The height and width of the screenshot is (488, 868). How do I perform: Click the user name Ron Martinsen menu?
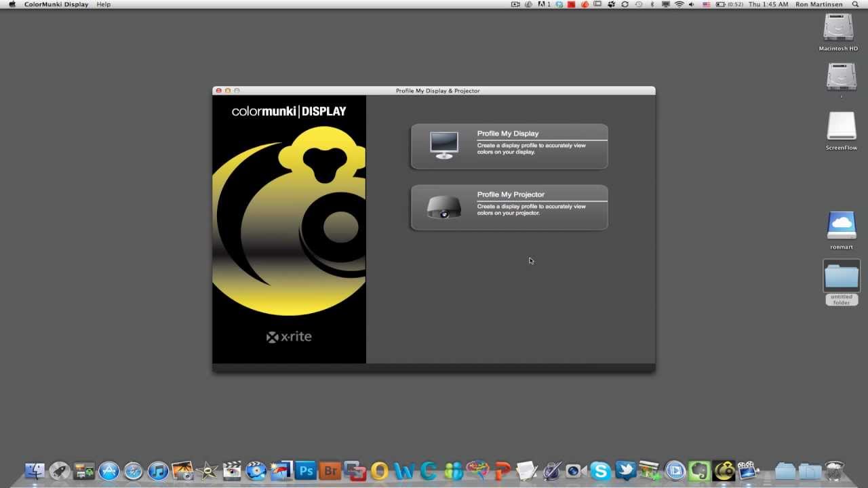[820, 4]
